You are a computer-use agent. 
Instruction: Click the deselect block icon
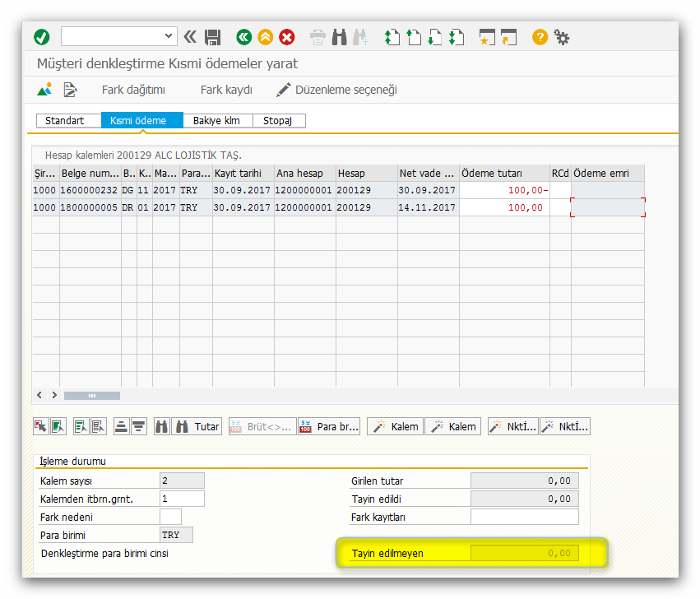click(x=99, y=426)
